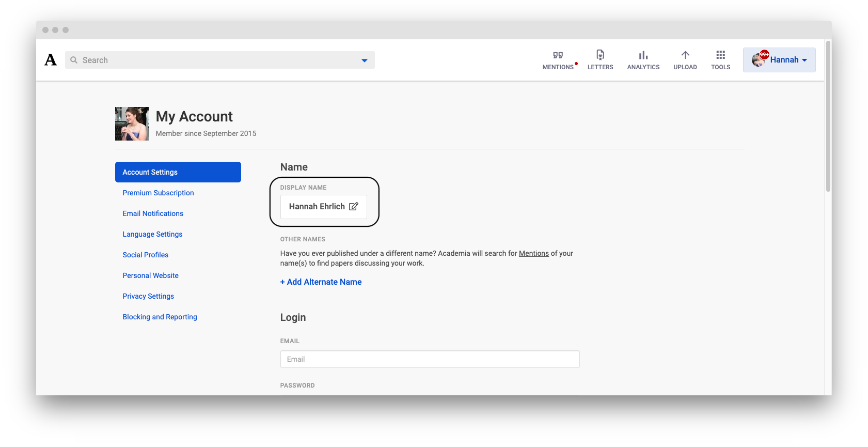Click the page's vertical scrollbar
Image resolution: width=868 pixels, height=447 pixels.
pos(828,116)
